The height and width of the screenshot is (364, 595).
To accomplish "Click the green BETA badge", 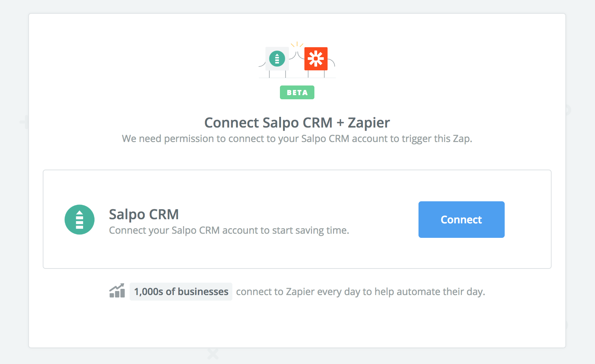I will click(x=297, y=92).
